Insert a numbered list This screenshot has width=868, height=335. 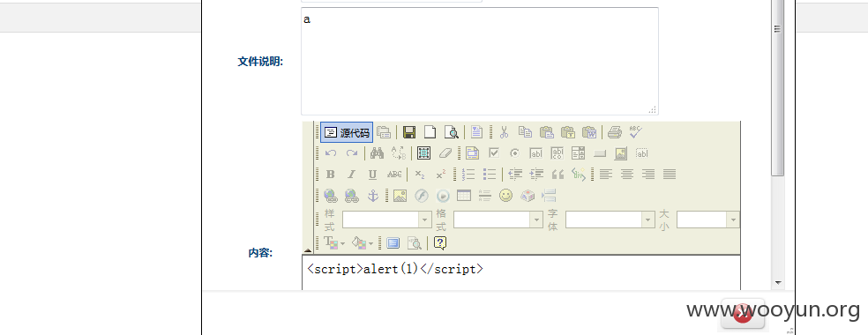tap(468, 175)
